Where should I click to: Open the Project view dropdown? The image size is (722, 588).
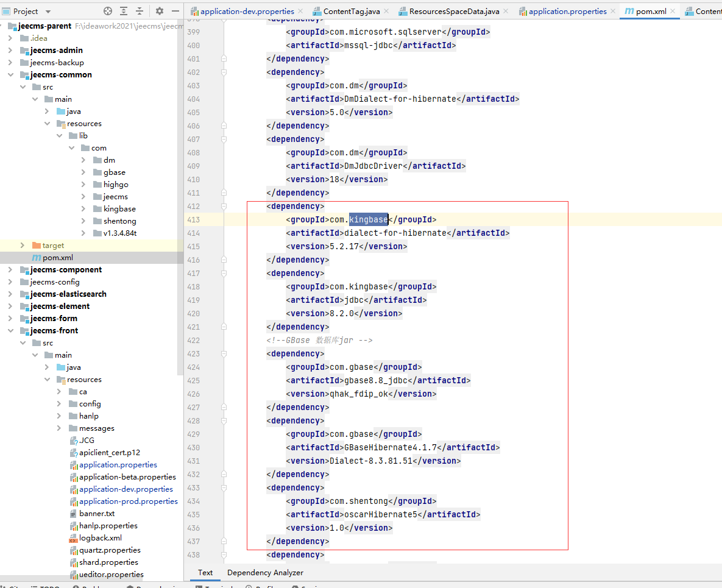48,12
